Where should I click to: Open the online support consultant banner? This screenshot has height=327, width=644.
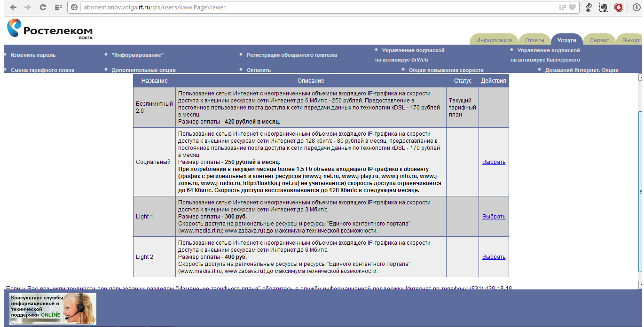coord(53,308)
